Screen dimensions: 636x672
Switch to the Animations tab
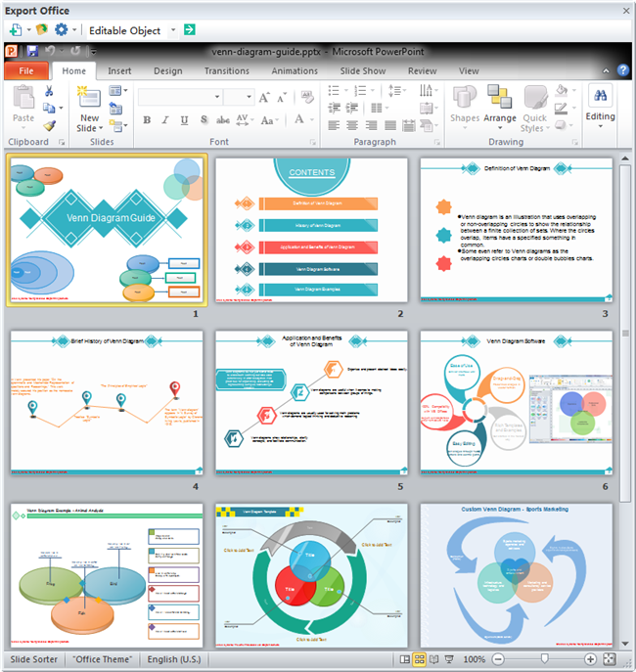pyautogui.click(x=295, y=70)
